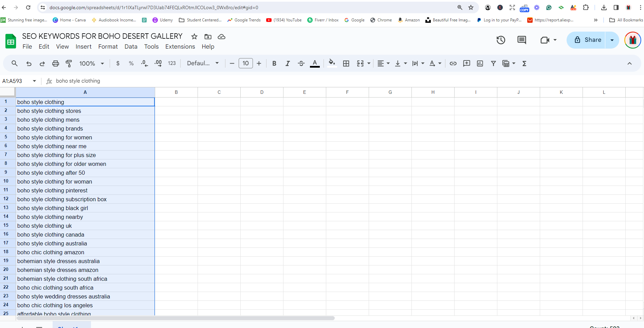Collapse the menus with chevron up
The height and width of the screenshot is (328, 644).
pos(629,63)
